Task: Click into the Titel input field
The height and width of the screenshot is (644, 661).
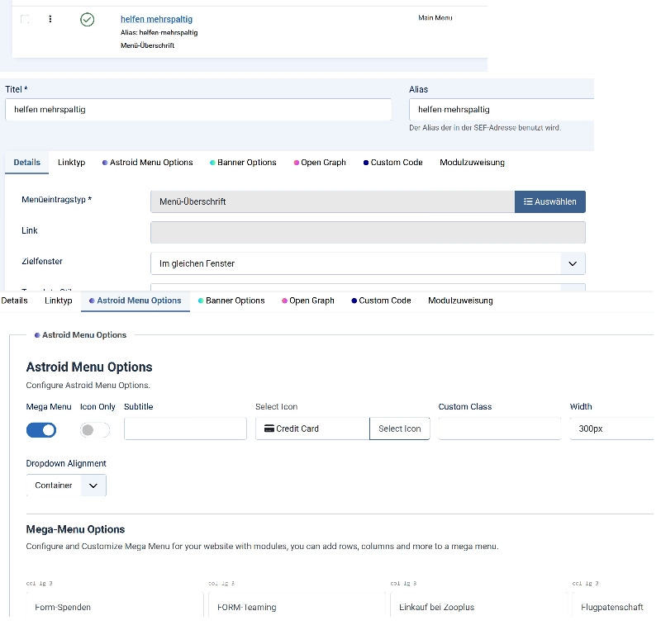Action: (198, 110)
